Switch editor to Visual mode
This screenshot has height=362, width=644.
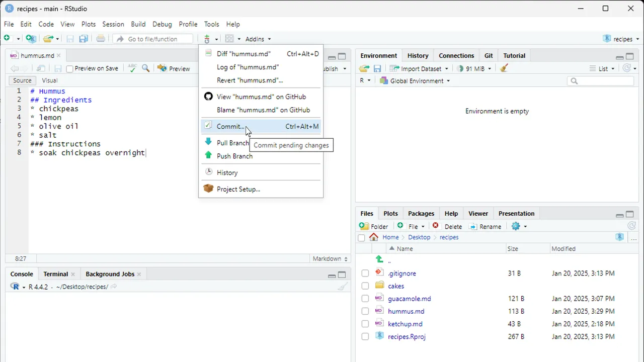point(49,80)
